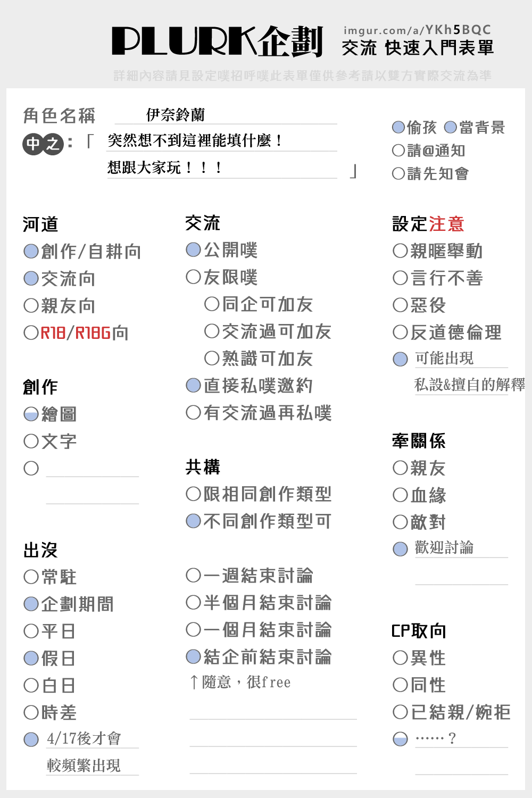Select the 親暱舉動 setting circle
The height and width of the screenshot is (798, 532).
click(x=400, y=251)
